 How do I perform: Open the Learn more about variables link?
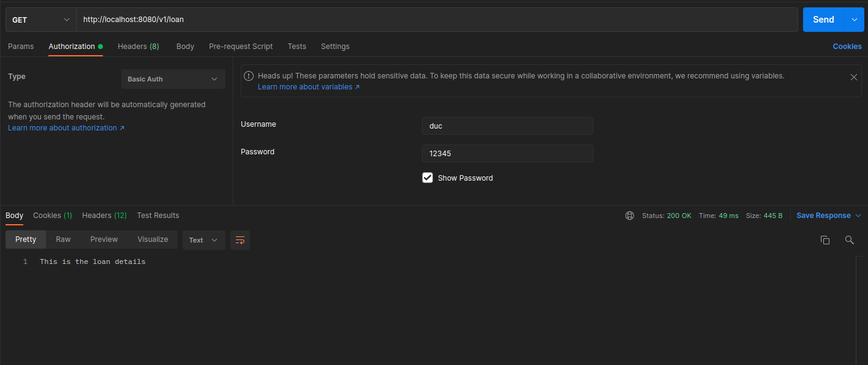[x=308, y=87]
